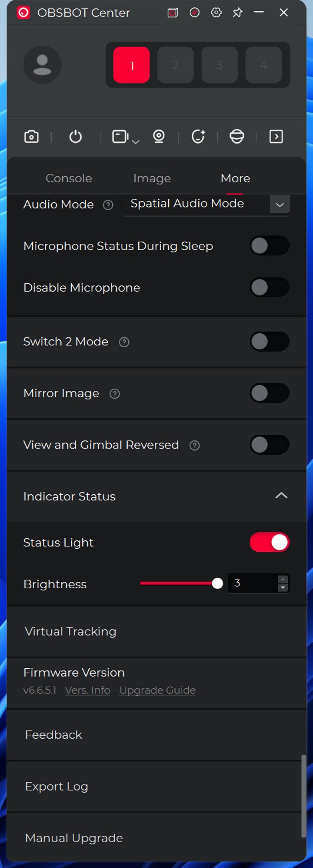
Task: Click the arrow-in-box icon at toolbar end
Action: coord(276,137)
